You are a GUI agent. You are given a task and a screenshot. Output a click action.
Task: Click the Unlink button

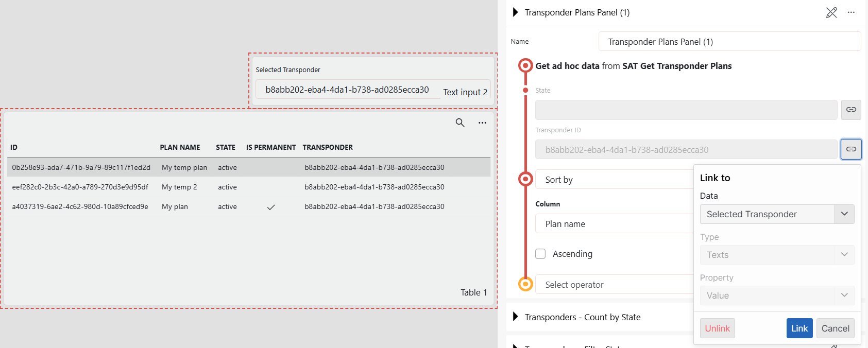(717, 328)
